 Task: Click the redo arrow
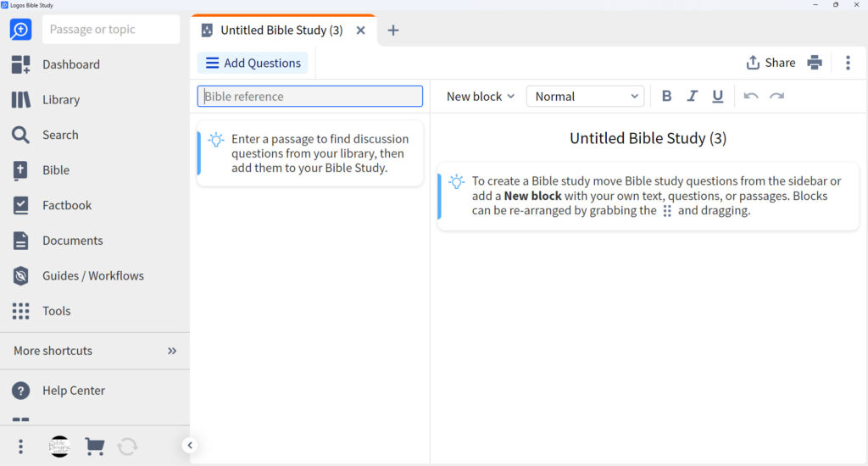click(x=776, y=97)
